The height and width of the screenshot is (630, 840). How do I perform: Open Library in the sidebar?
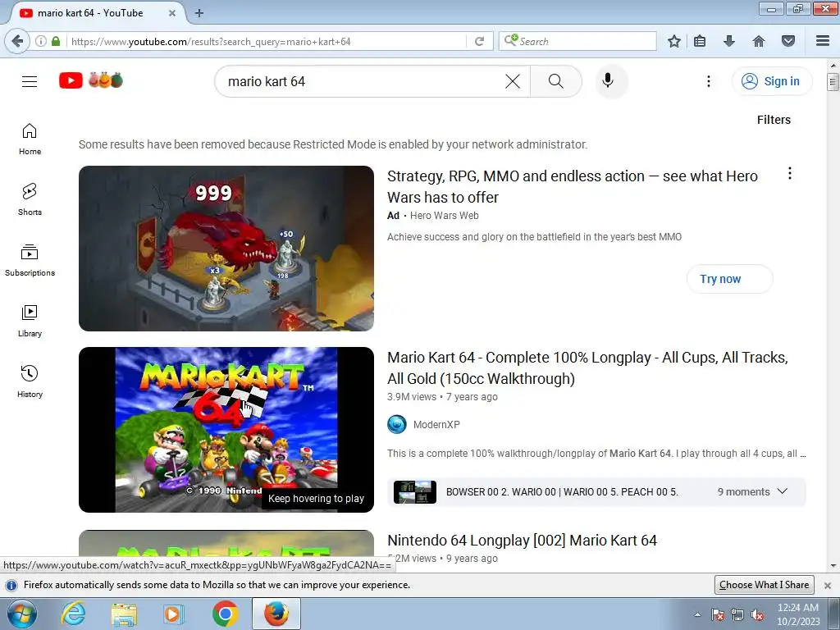point(30,321)
